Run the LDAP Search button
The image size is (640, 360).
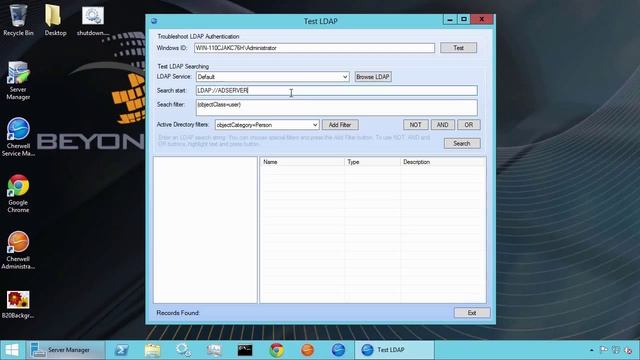pos(462,143)
